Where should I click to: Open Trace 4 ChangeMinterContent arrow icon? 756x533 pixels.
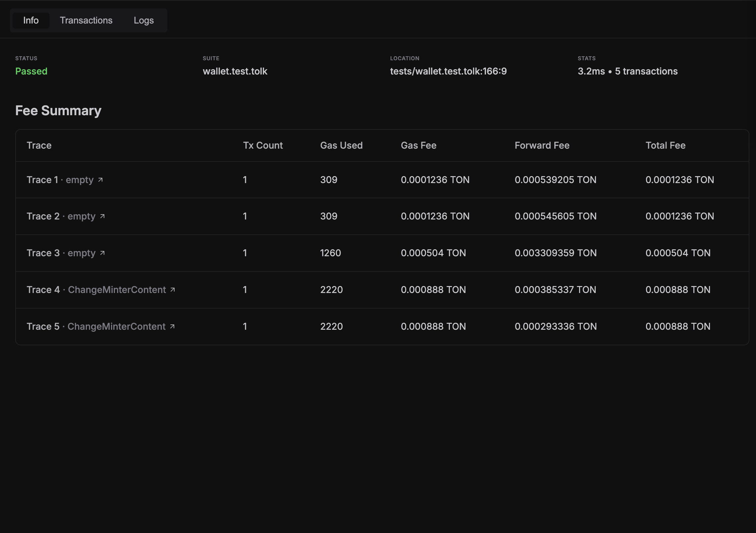click(173, 290)
